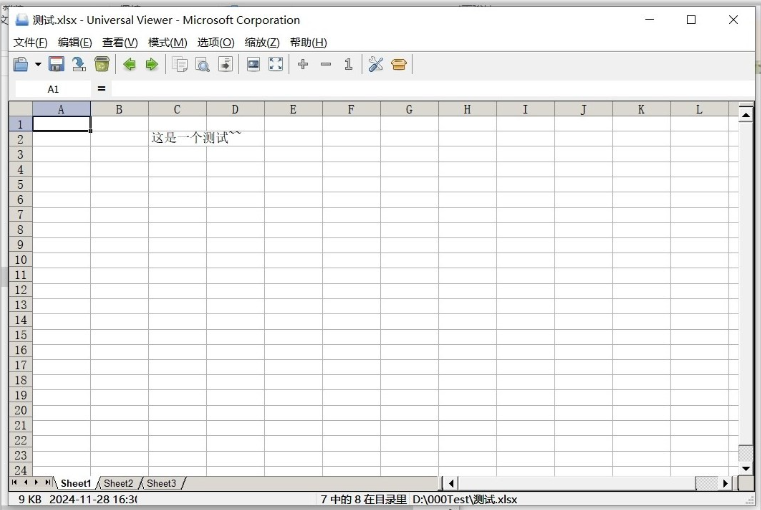Click the A1 cell reference box
The height and width of the screenshot is (510, 761).
[53, 89]
